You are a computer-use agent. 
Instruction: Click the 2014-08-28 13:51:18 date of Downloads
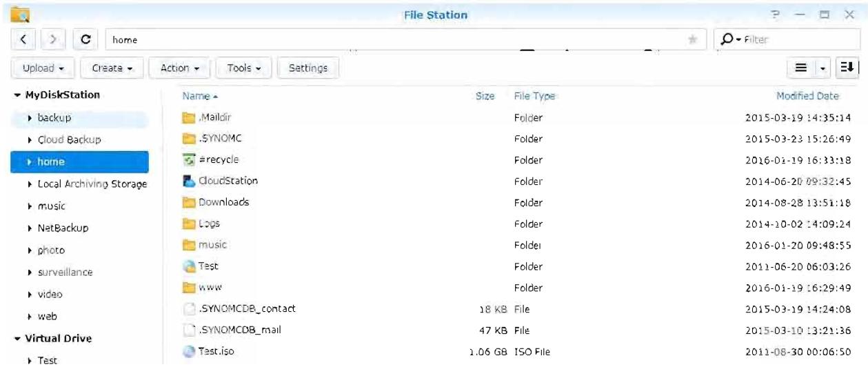[798, 203]
